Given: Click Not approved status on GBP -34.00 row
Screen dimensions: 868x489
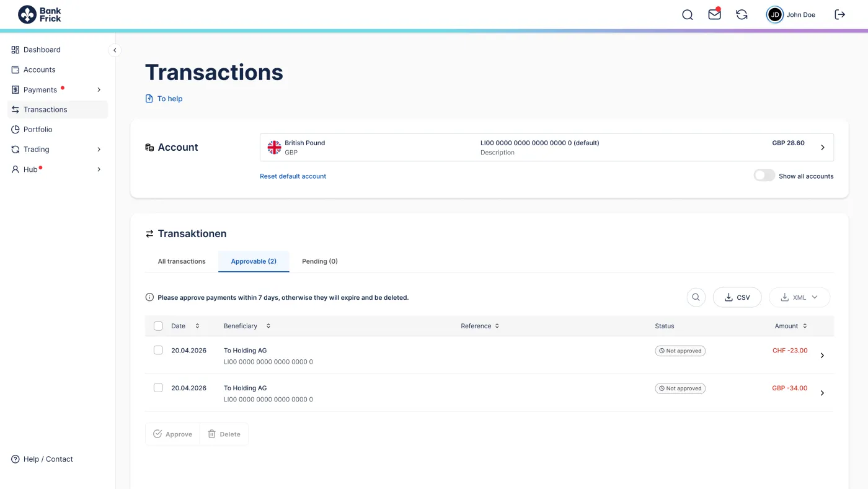Looking at the screenshot, I should tap(680, 388).
